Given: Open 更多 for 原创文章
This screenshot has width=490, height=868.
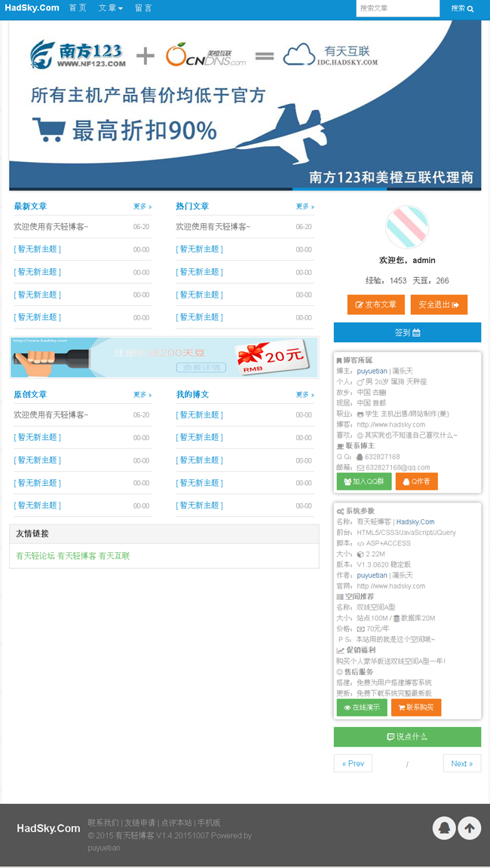Looking at the screenshot, I should (142, 395).
